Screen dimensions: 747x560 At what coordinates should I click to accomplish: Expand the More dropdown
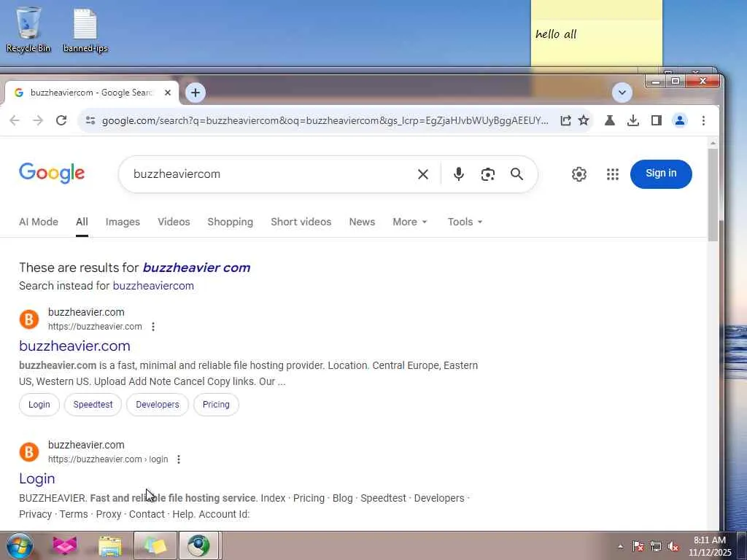coord(410,222)
